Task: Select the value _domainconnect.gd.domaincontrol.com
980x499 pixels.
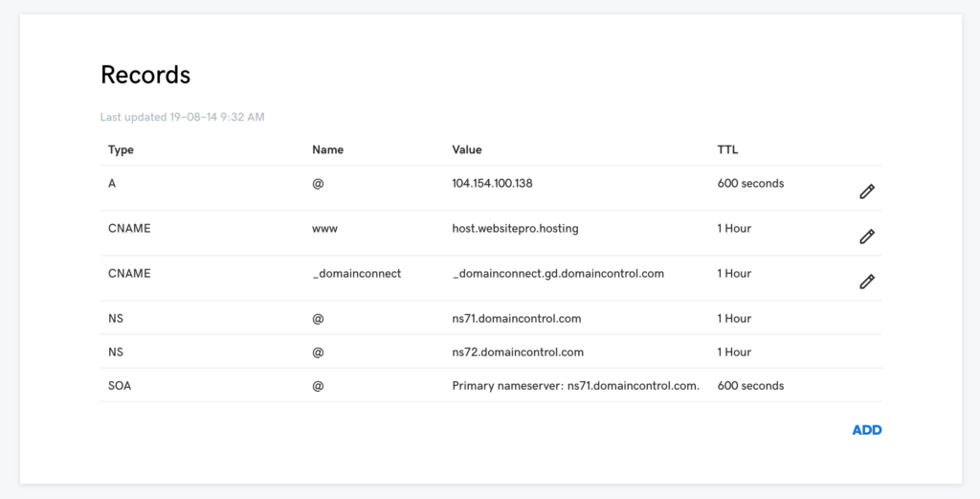Action: (x=558, y=274)
